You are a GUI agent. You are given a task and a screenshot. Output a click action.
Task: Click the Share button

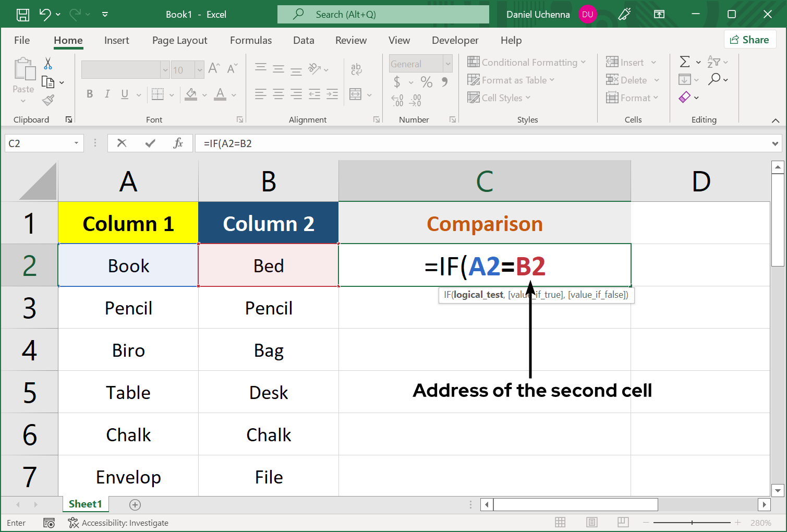pos(749,39)
